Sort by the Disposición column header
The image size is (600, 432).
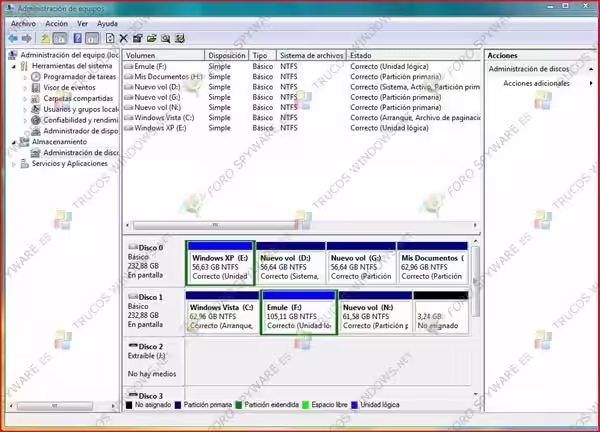click(x=227, y=55)
